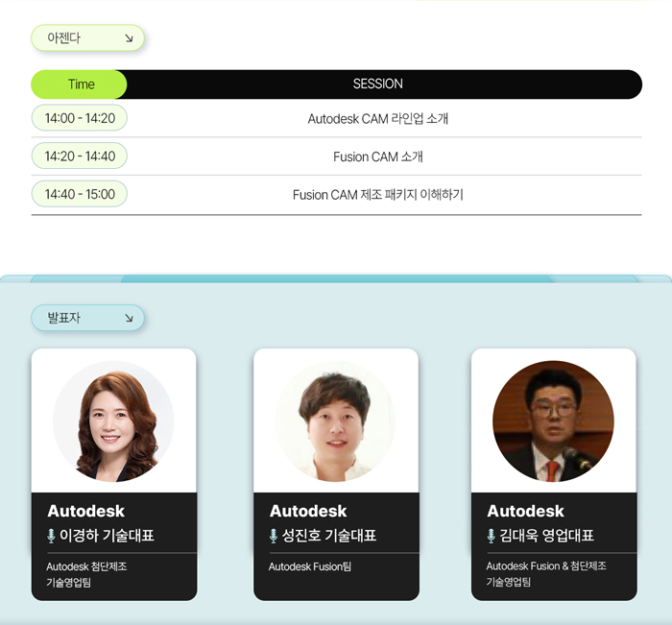Expand the 발표자 section label
Screen dimensions: 672x625
[x=88, y=318]
